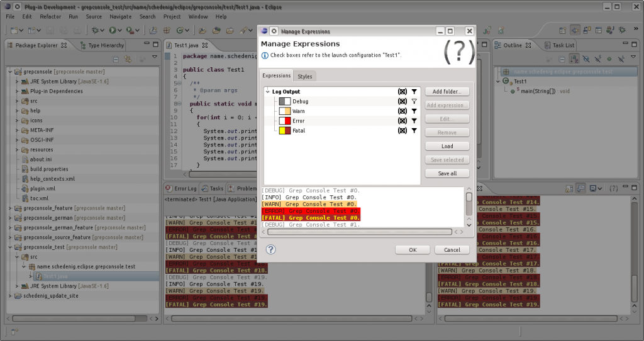Confirm the dialog with OK
The height and width of the screenshot is (341, 644).
pyautogui.click(x=413, y=249)
